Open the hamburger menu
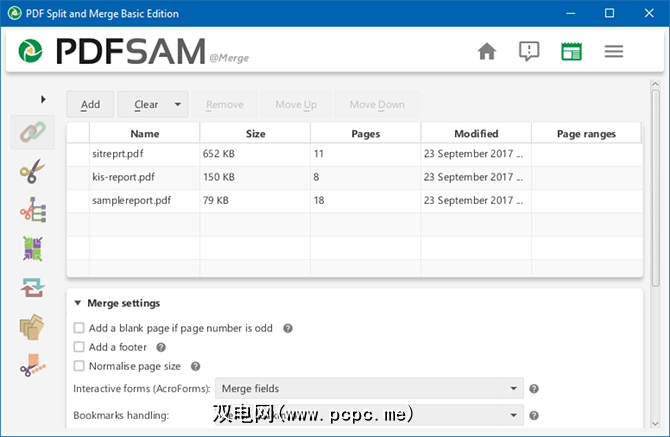Screen dimensions: 670x437 click(614, 51)
